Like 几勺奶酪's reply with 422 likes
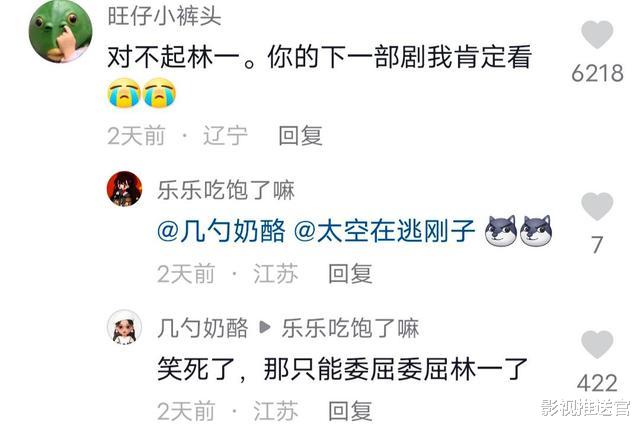640x429 pixels. point(597,345)
